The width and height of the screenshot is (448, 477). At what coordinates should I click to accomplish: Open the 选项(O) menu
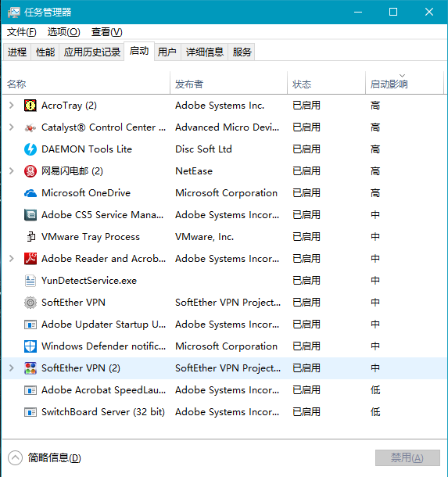click(63, 32)
